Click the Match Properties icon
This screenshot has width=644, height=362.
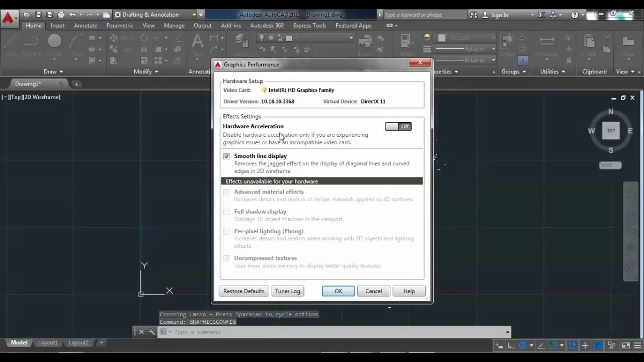(x=407, y=44)
